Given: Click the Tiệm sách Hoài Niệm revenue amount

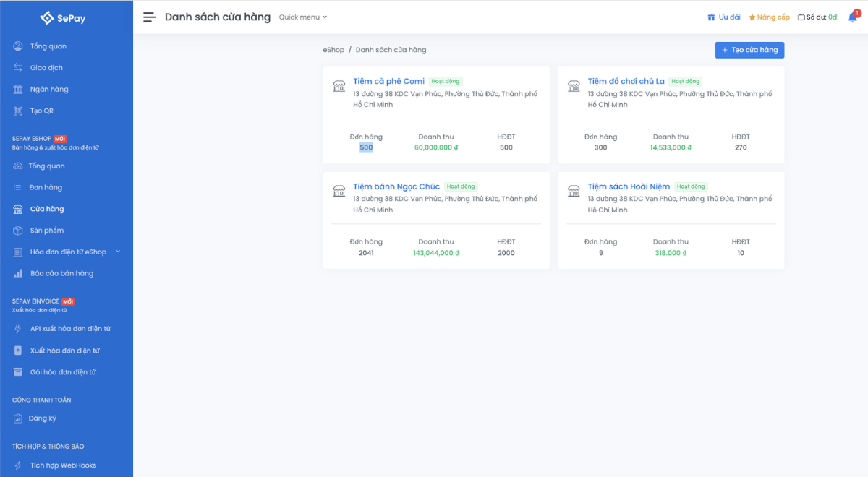Looking at the screenshot, I should click(671, 253).
